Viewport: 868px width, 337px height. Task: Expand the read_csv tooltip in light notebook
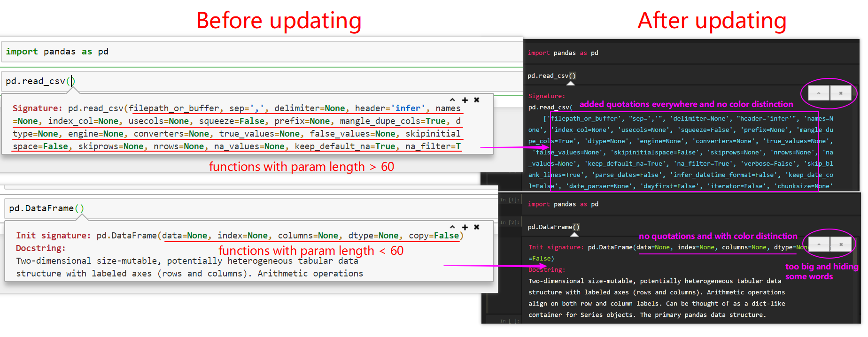pyautogui.click(x=452, y=100)
